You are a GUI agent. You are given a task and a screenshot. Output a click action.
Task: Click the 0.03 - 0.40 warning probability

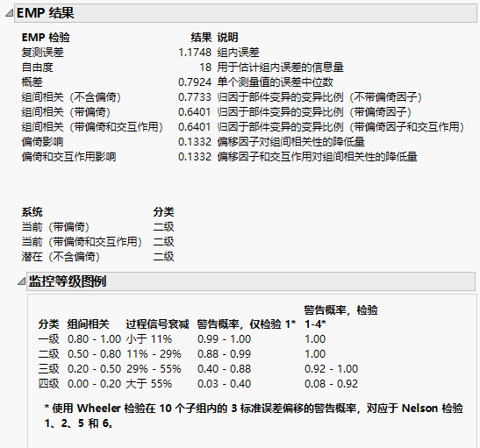tap(224, 383)
